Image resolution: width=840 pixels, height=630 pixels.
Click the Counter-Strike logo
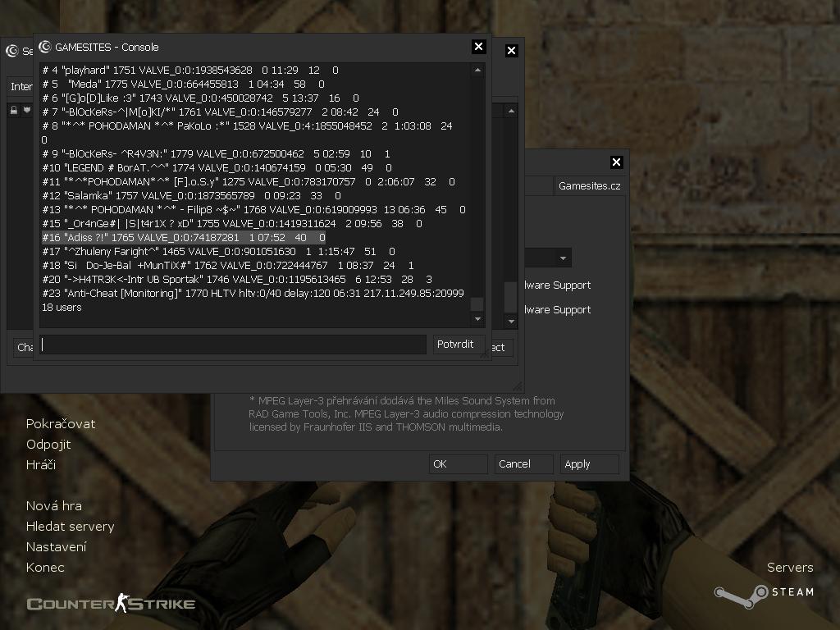point(111,605)
